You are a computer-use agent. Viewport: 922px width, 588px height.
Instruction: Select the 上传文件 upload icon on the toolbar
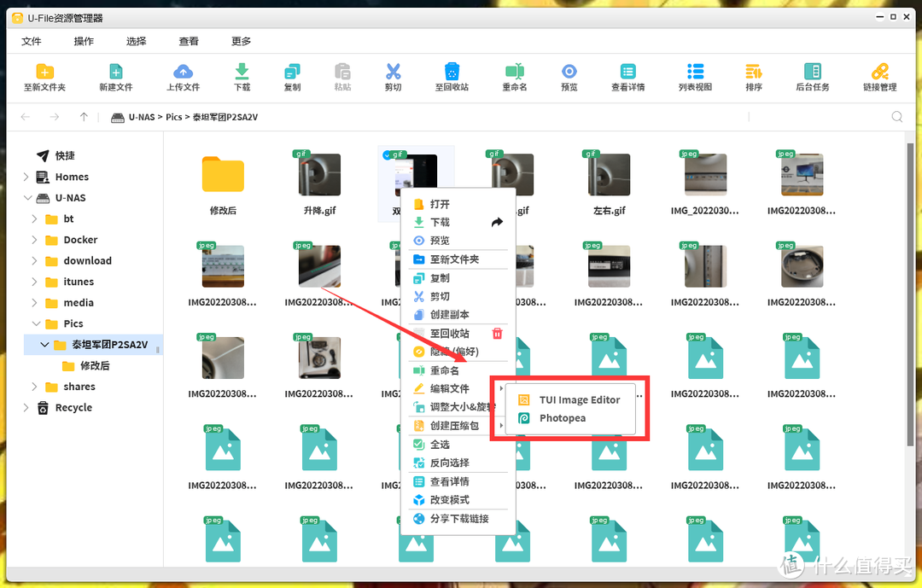[x=183, y=77]
